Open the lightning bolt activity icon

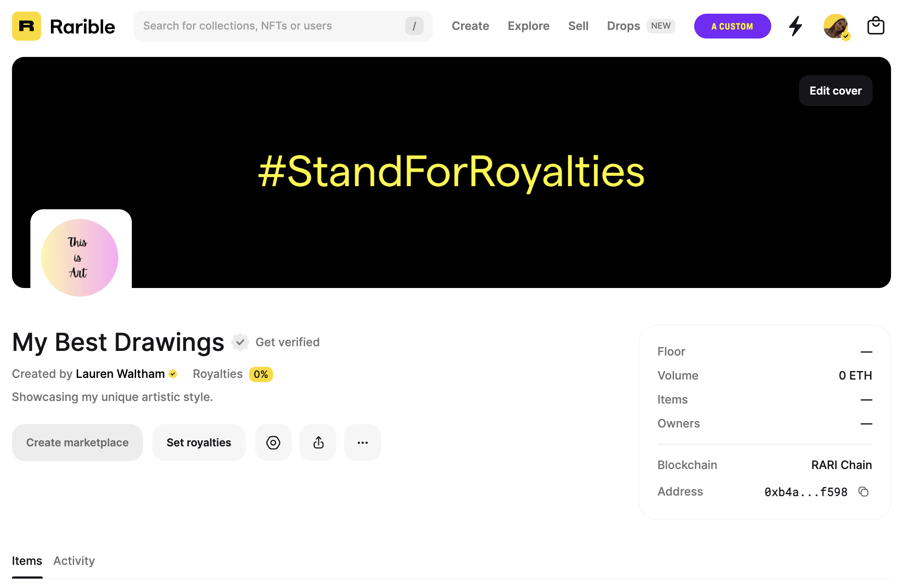point(795,26)
